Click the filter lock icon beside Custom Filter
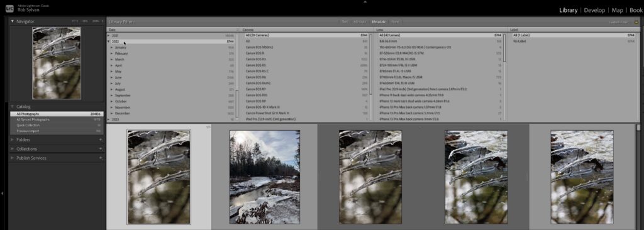The image size is (644, 230). [x=636, y=22]
